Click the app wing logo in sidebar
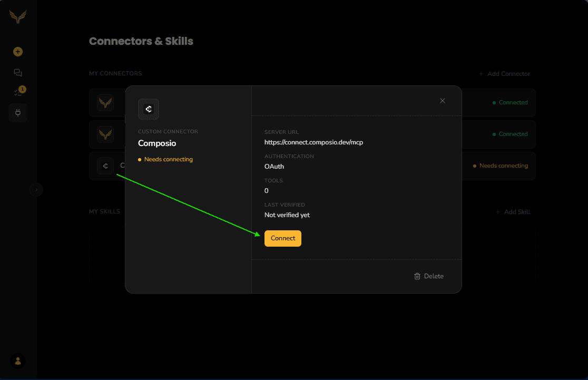588x380 pixels. 17,16
